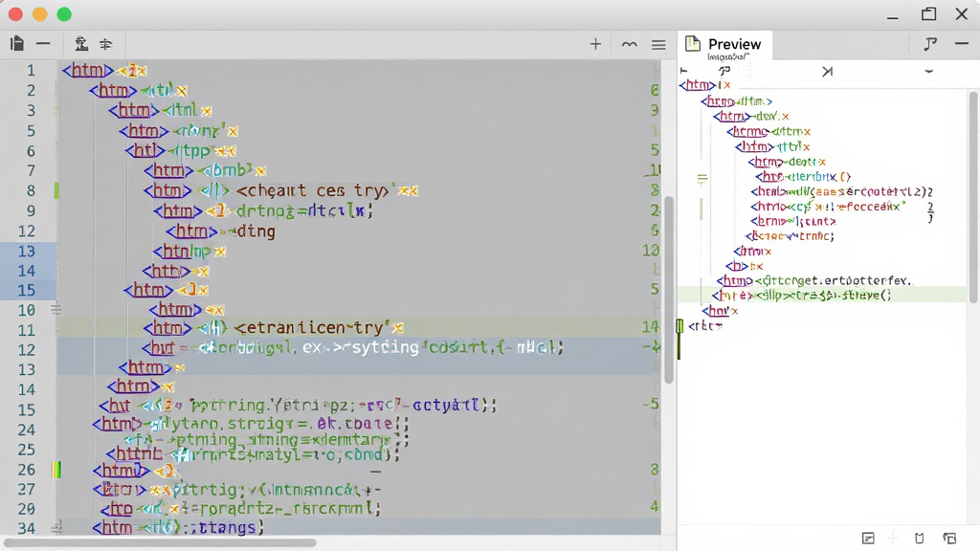Image resolution: width=980 pixels, height=551 pixels.
Task: Click the clipboard-shaped icon in the Preview footer
Action: (x=920, y=538)
